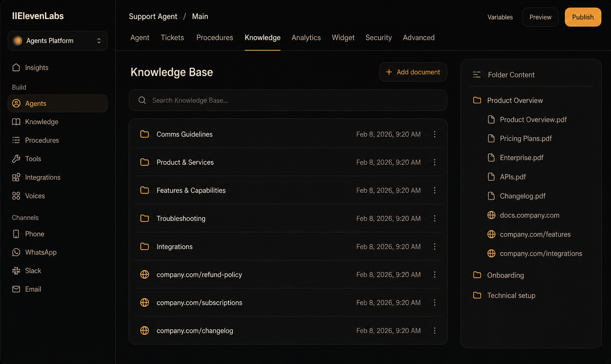Image resolution: width=611 pixels, height=364 pixels.
Task: Expand the Technical setup folder
Action: 504,296
